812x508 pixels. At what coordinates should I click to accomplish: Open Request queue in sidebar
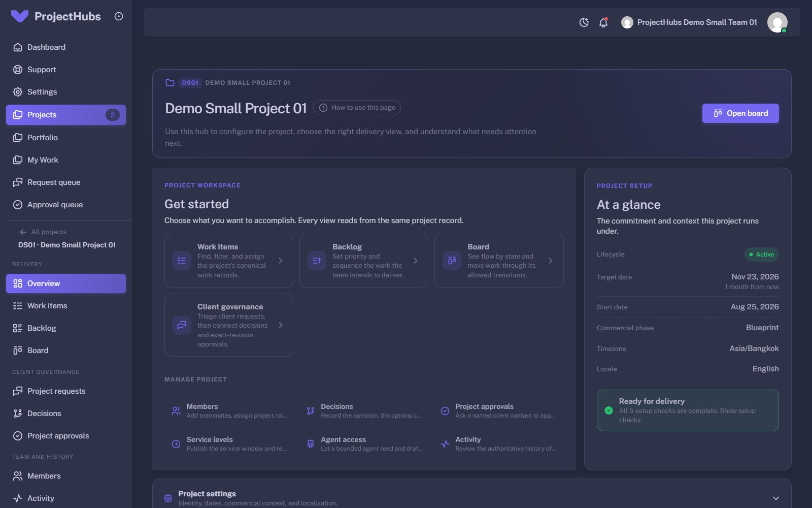[66, 182]
